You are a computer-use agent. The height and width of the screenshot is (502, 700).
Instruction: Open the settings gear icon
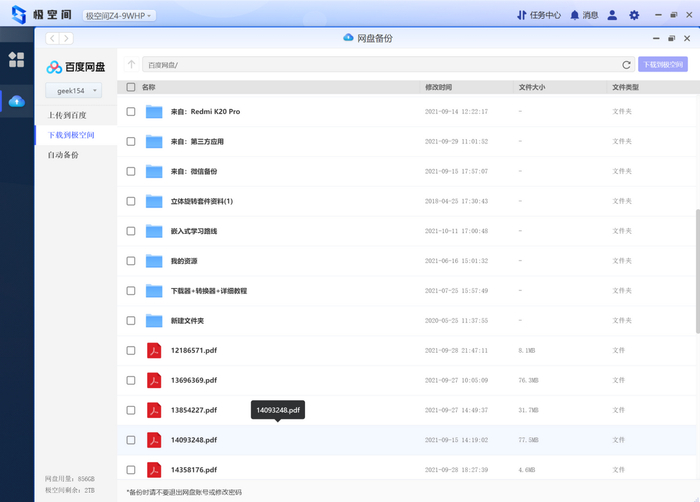point(634,15)
